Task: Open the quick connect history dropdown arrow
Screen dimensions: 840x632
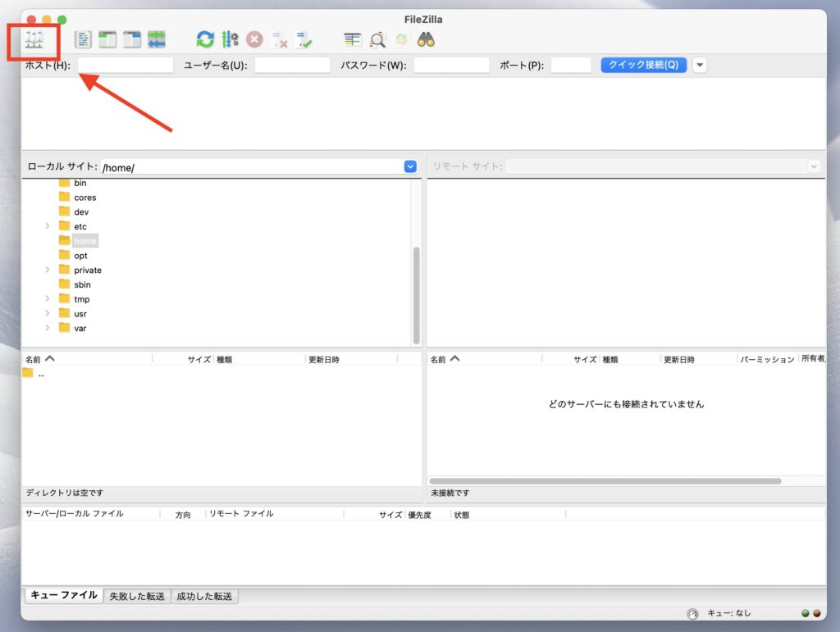Action: click(700, 66)
